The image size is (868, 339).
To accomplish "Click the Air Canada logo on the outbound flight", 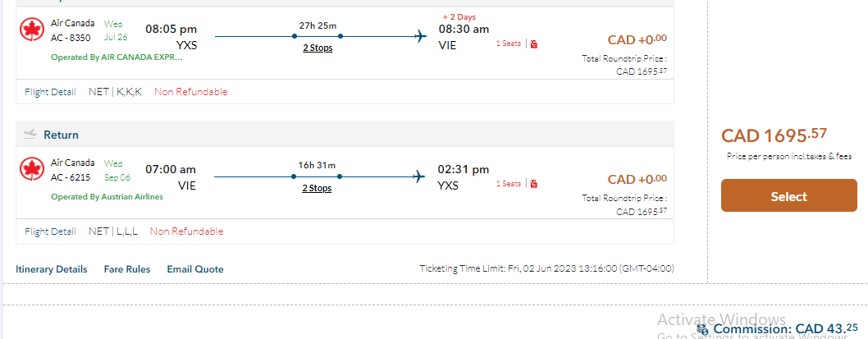I will pos(32,30).
